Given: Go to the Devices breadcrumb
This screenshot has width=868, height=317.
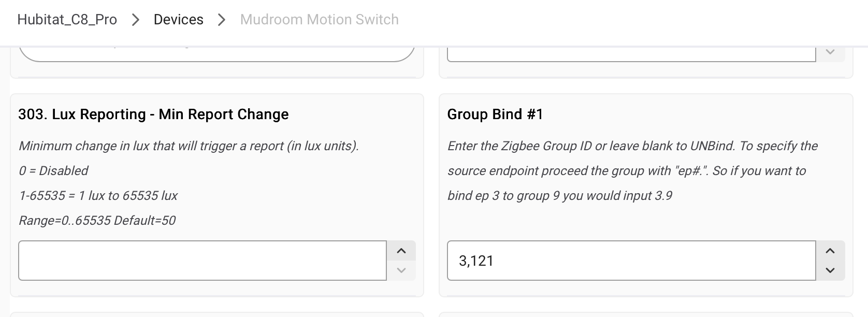Looking at the screenshot, I should click(x=178, y=20).
